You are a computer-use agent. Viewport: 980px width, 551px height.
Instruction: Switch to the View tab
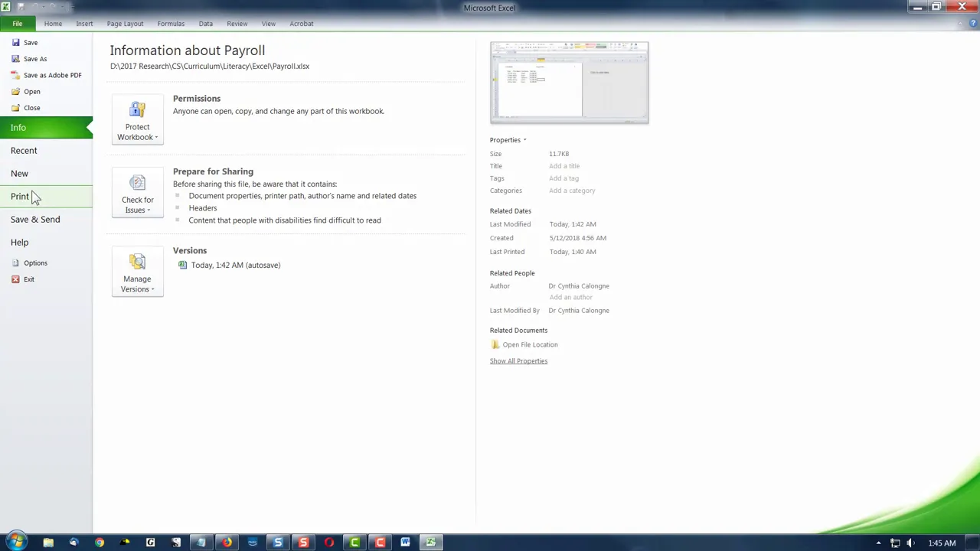269,24
